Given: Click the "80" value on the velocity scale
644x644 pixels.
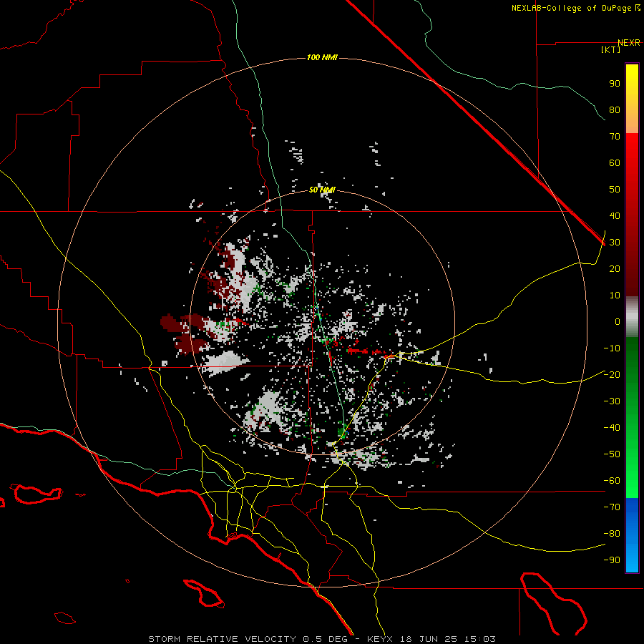Looking at the screenshot, I should point(615,110).
